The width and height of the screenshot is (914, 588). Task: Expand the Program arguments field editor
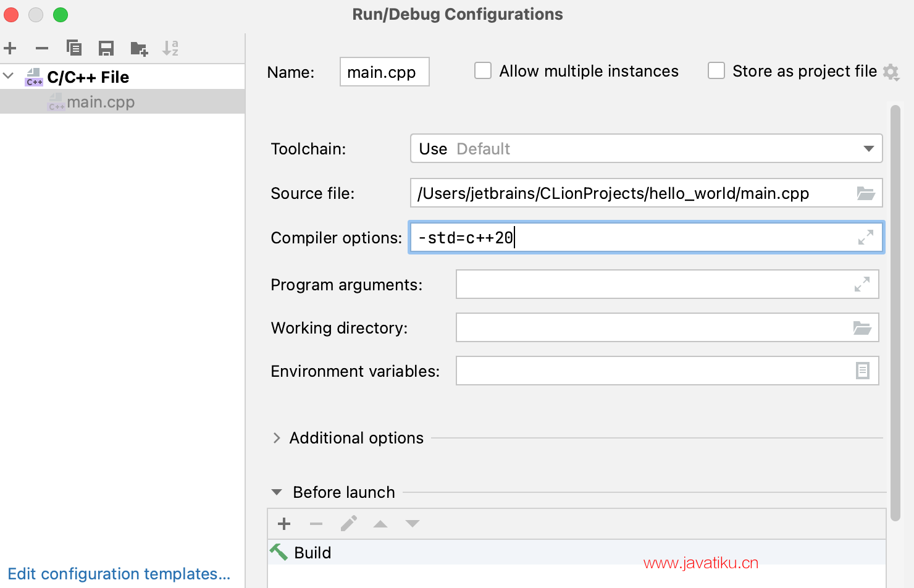(862, 284)
